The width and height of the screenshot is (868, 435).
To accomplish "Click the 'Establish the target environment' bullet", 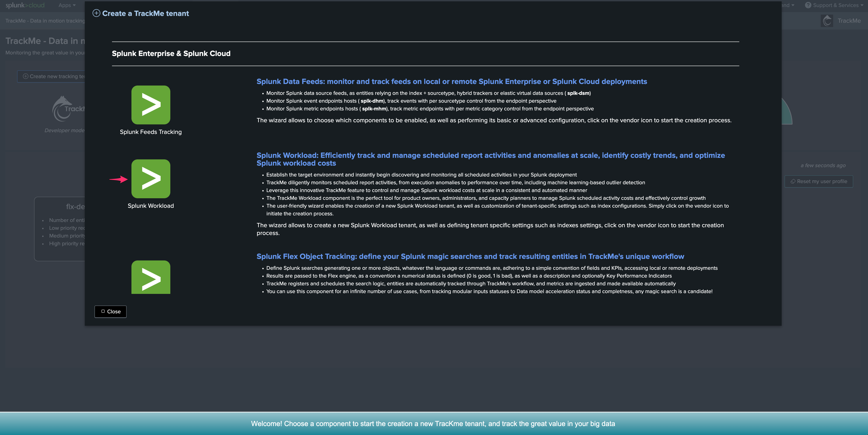I will [x=422, y=175].
